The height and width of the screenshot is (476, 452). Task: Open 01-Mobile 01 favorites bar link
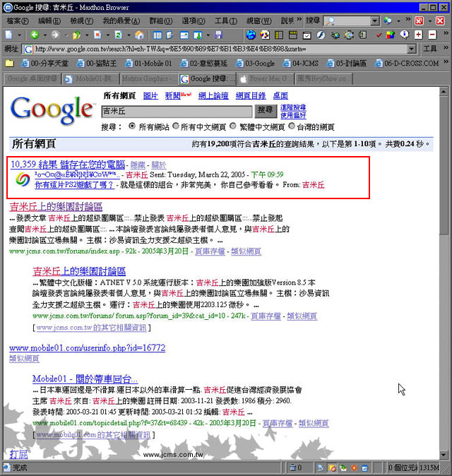pyautogui.click(x=149, y=63)
